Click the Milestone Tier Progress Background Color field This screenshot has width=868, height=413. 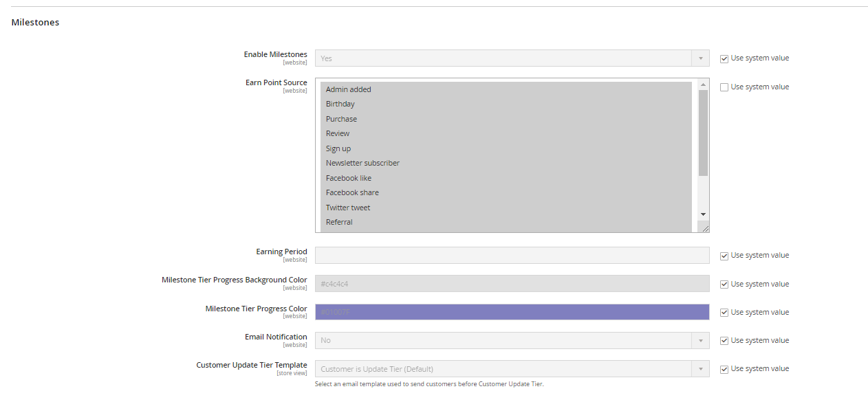coord(512,284)
